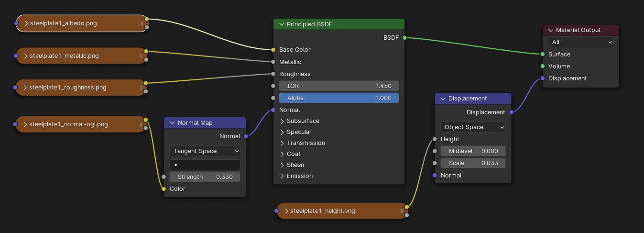Click the BSDF output socket on Principled BSDF
Viewport: 644px width, 233px height.
pos(404,37)
